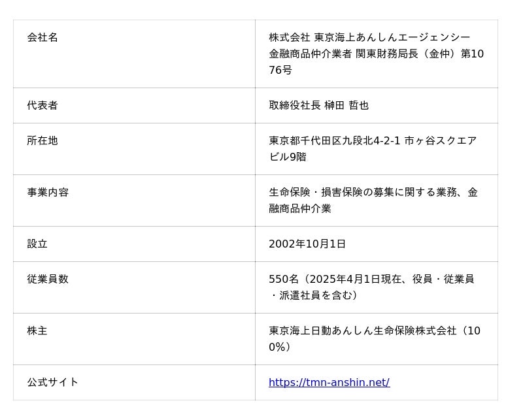Click the 代表者 label cell
This screenshot has width=523, height=420.
(x=42, y=106)
